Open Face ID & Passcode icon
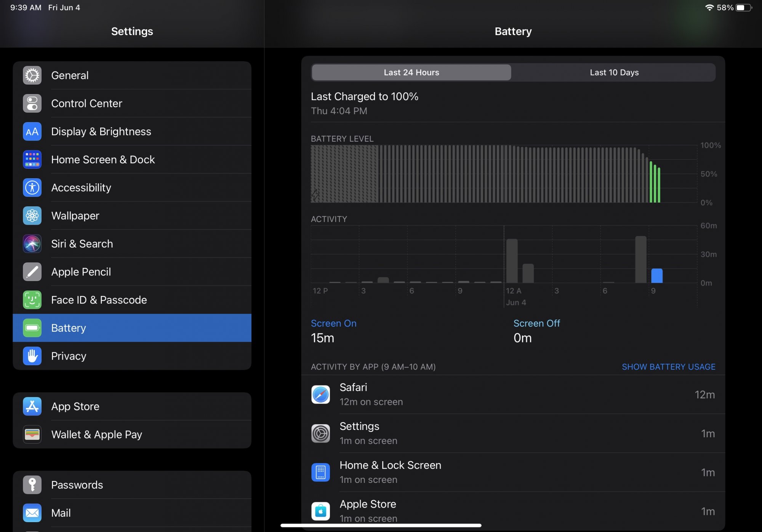The height and width of the screenshot is (532, 762). [32, 300]
